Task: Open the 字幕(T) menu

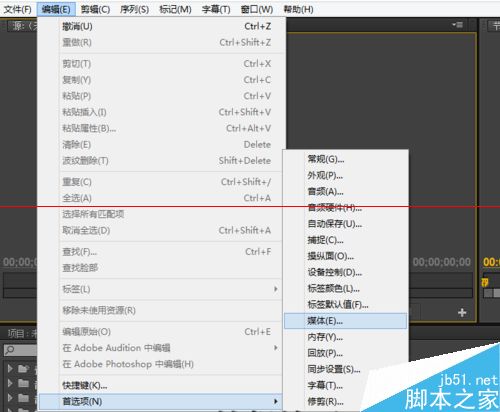Action: (216, 9)
